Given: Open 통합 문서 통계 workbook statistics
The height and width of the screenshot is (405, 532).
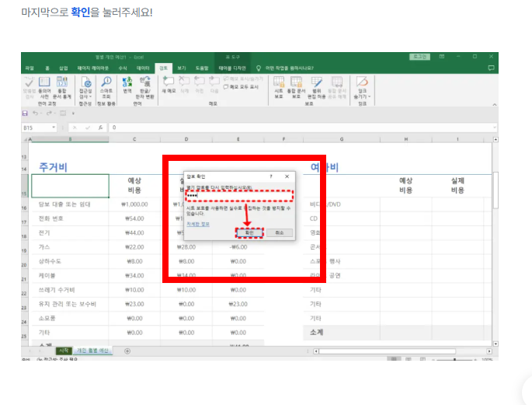Looking at the screenshot, I should [62, 87].
